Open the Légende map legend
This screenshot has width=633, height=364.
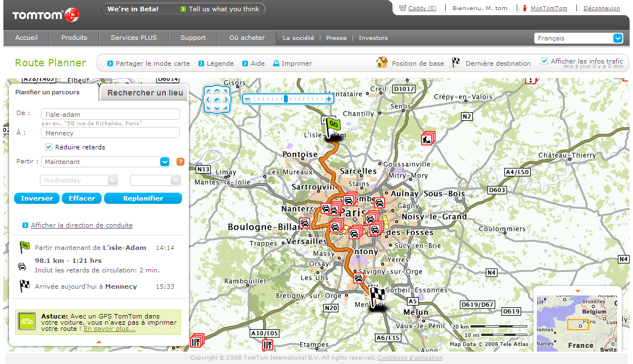(216, 63)
